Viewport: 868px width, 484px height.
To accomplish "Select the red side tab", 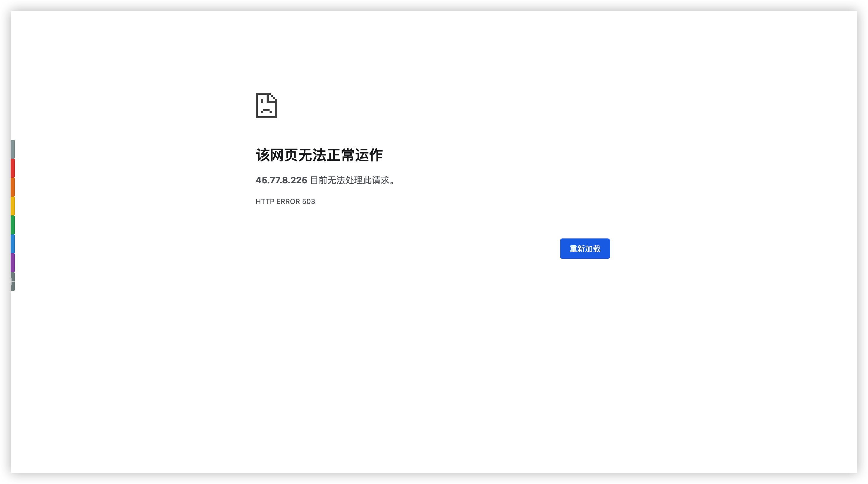I will [12, 168].
